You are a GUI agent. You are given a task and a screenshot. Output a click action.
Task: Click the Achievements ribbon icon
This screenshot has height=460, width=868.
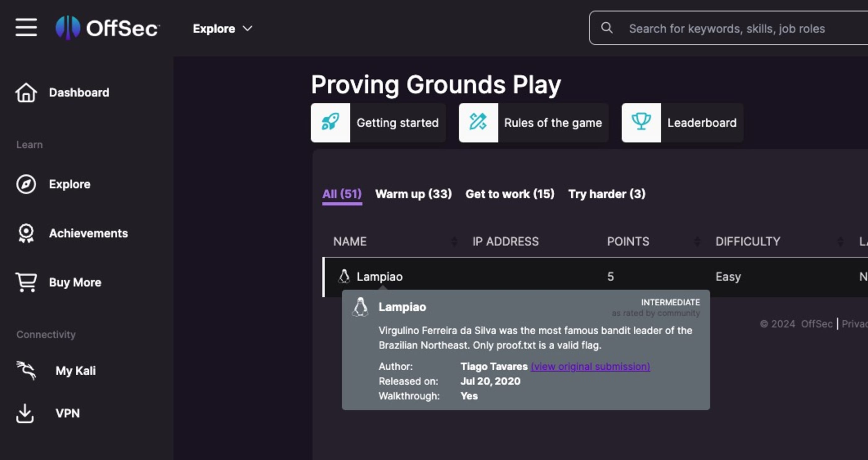click(x=26, y=233)
